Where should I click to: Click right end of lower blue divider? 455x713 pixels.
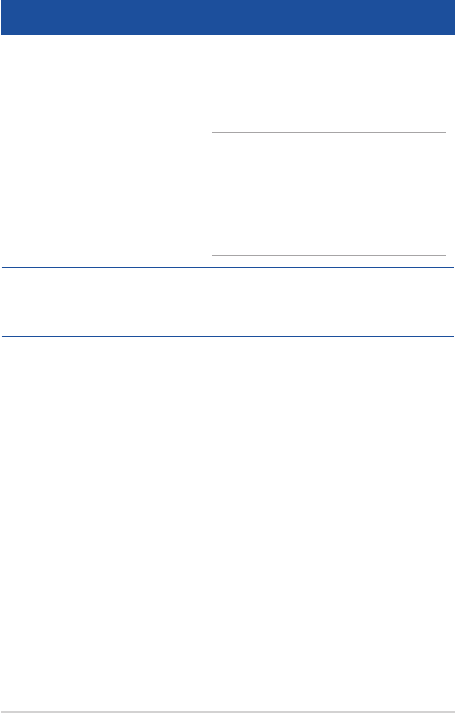[x=451, y=336]
